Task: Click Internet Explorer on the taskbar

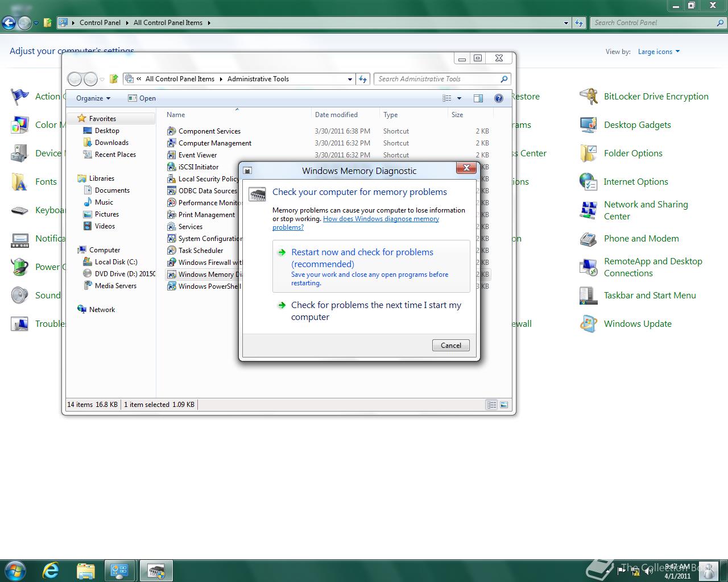Action: [x=51, y=571]
